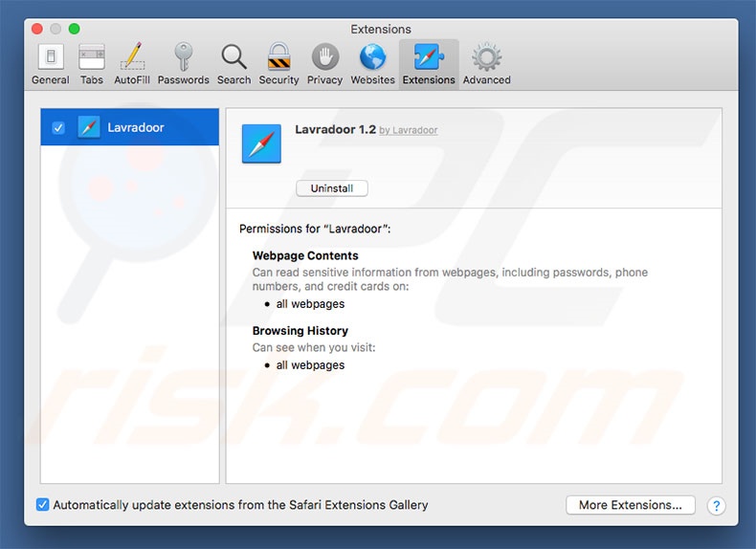Click the Extensions toolbar tab
The image size is (756, 549).
pos(428,64)
